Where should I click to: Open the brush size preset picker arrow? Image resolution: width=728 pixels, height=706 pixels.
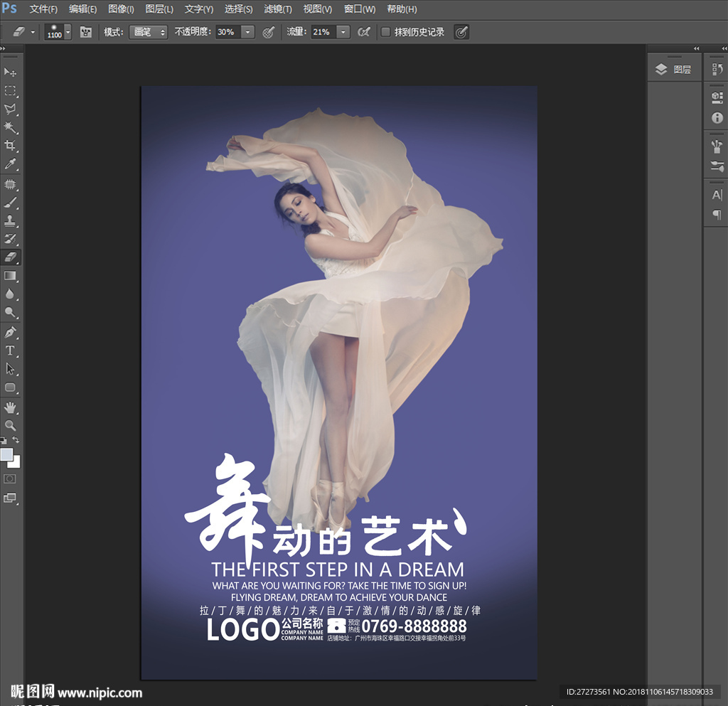pos(68,32)
